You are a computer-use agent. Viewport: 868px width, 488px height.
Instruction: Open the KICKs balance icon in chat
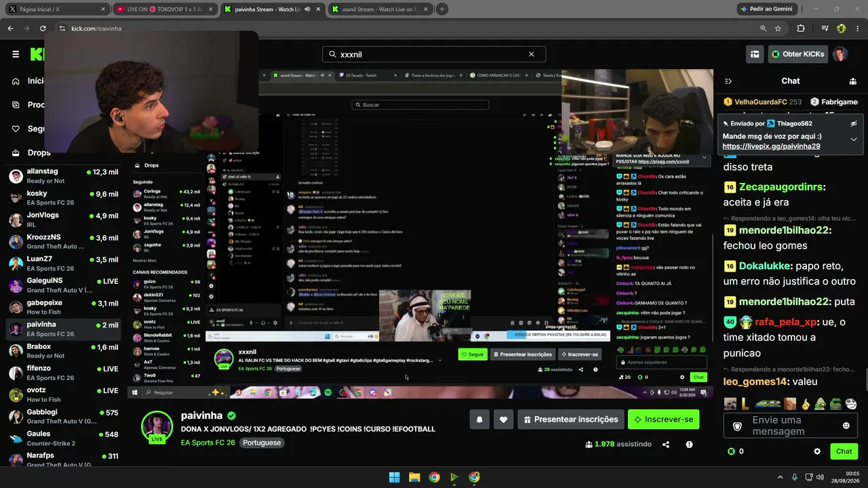pos(731,451)
